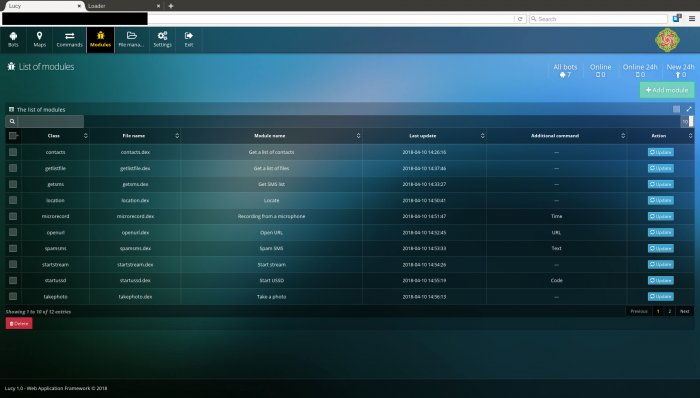This screenshot has height=398, width=700.
Task: Sort table by Class column
Action: (x=55, y=136)
